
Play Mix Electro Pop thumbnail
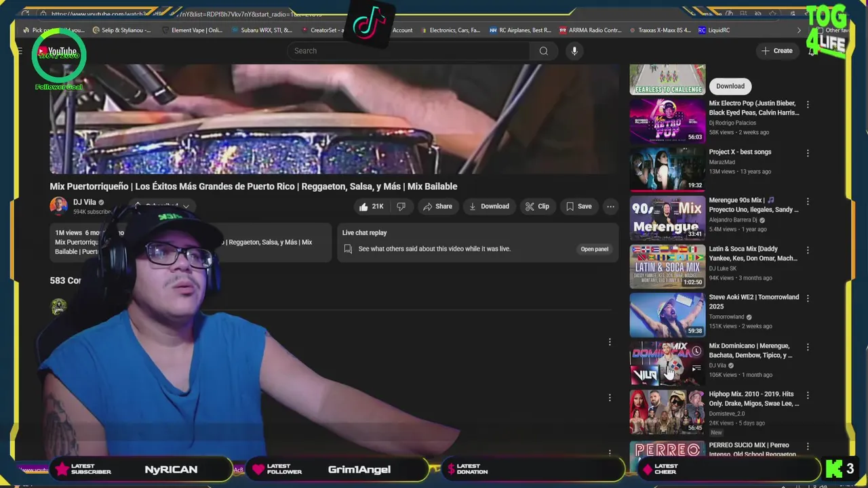[667, 121]
